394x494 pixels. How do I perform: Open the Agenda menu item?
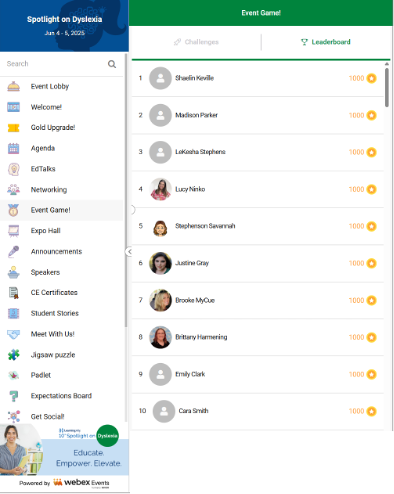tap(62, 148)
